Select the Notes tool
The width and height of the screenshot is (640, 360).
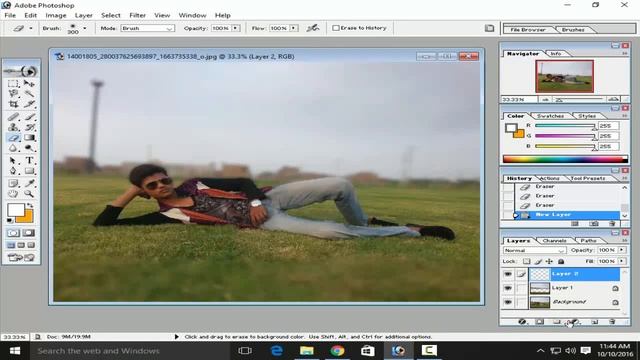pos(13,183)
